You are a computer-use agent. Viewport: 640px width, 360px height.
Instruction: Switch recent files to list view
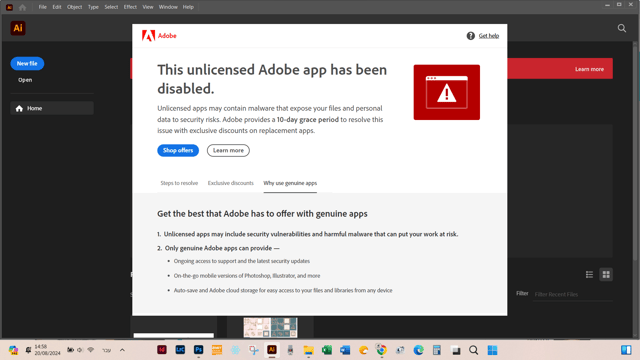(x=589, y=275)
